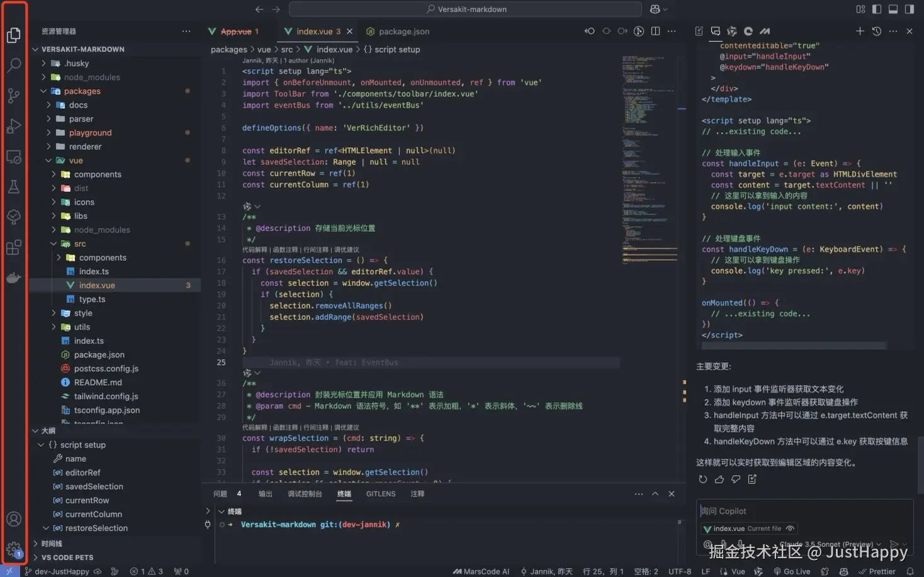The image size is (924, 577).
Task: Split the editor to the right
Action: (655, 31)
